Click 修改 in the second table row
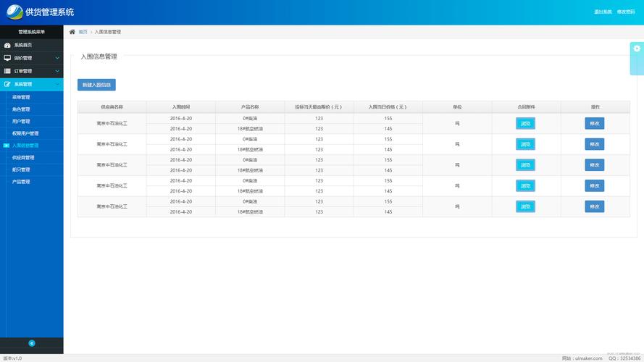Viewport: 644px width, 362px height. tap(594, 144)
